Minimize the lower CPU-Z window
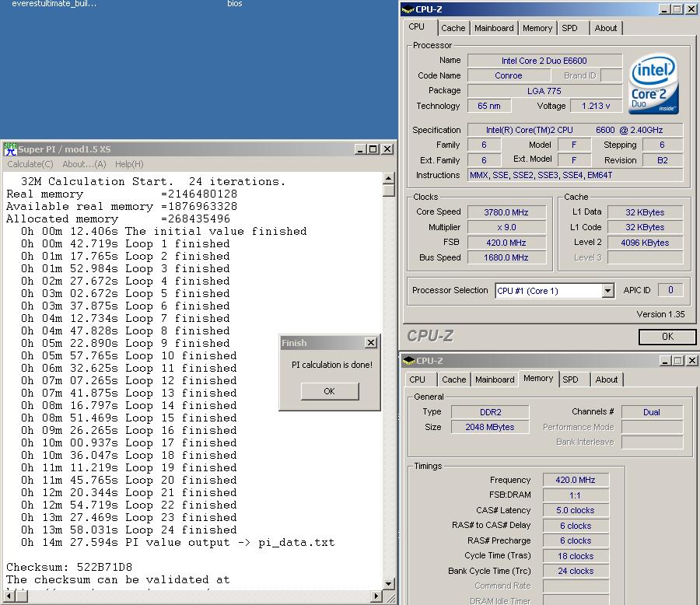 (x=665, y=361)
